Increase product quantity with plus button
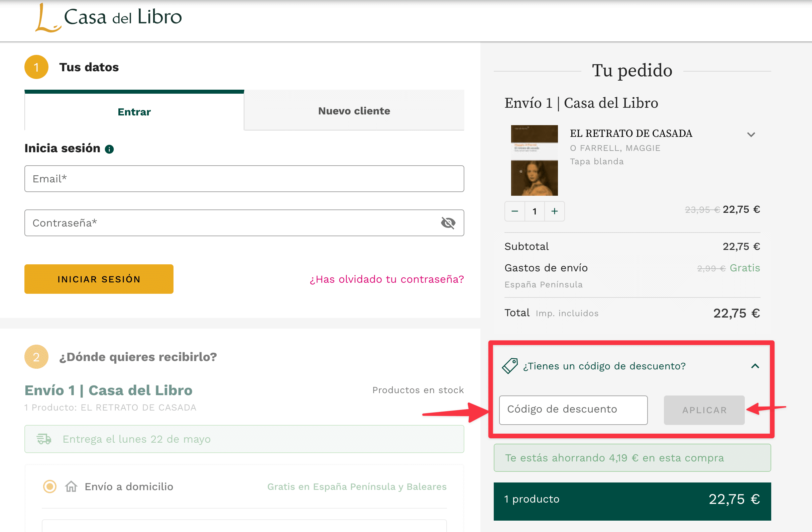 (554, 211)
